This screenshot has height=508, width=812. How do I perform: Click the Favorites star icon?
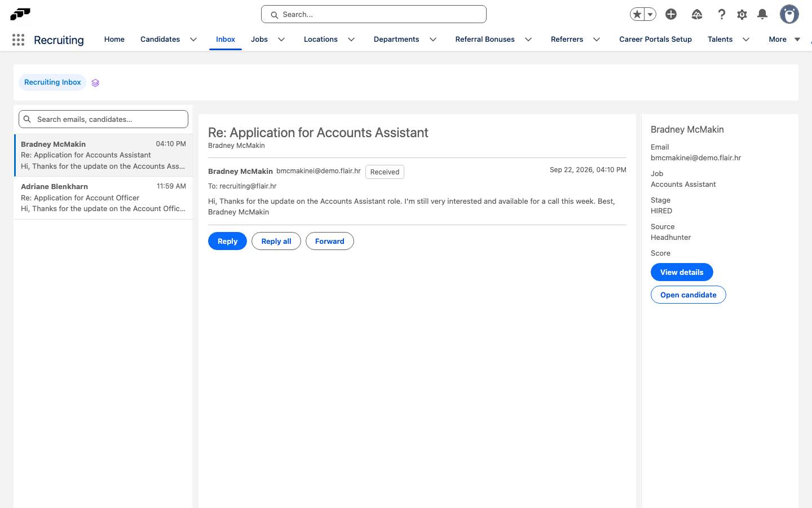coord(637,14)
